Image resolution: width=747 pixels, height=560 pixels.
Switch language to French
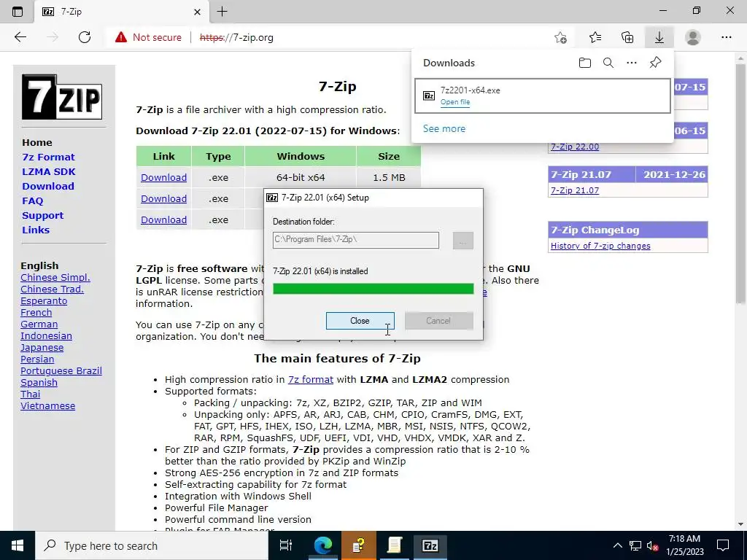(36, 312)
